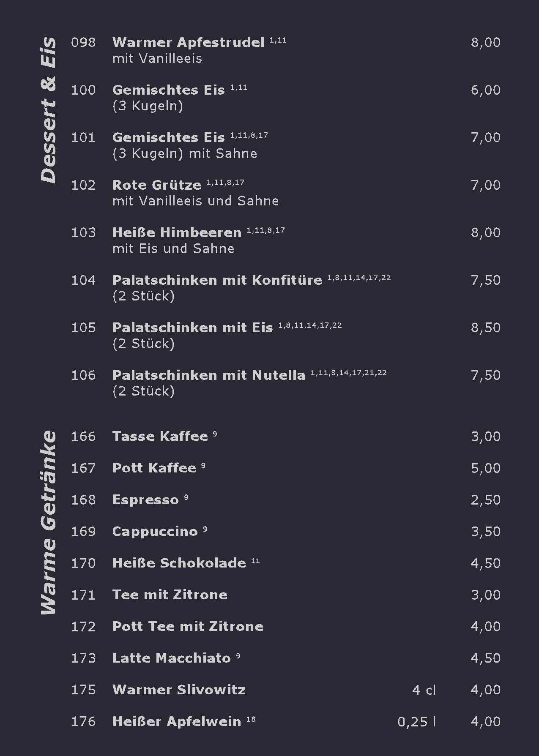539x756 pixels.
Task: Select Heißer Apfelwein drink name
Action: click(x=177, y=722)
